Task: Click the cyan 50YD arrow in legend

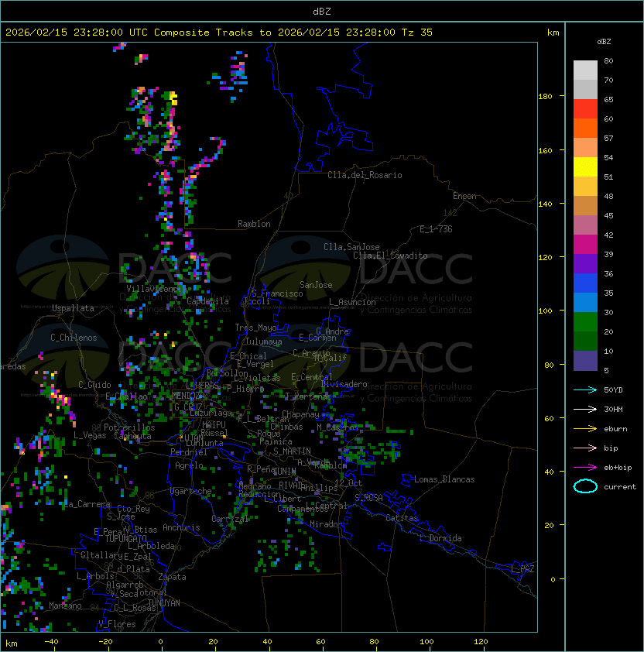Action: coord(585,389)
